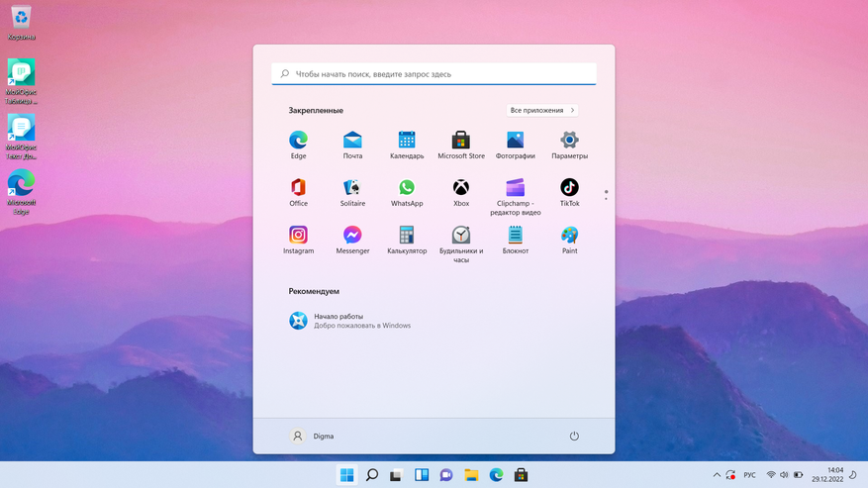This screenshot has height=488, width=868.
Task: Launch TikTok
Action: [569, 192]
